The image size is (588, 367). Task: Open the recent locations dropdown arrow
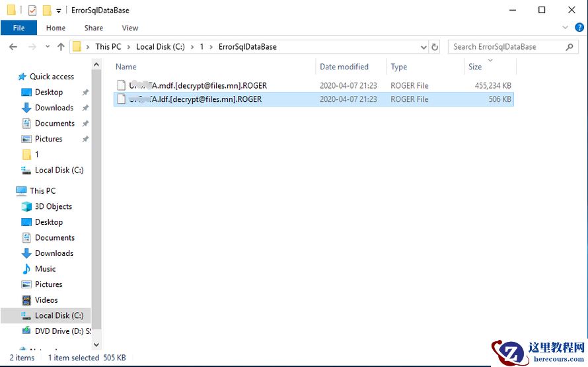point(48,47)
